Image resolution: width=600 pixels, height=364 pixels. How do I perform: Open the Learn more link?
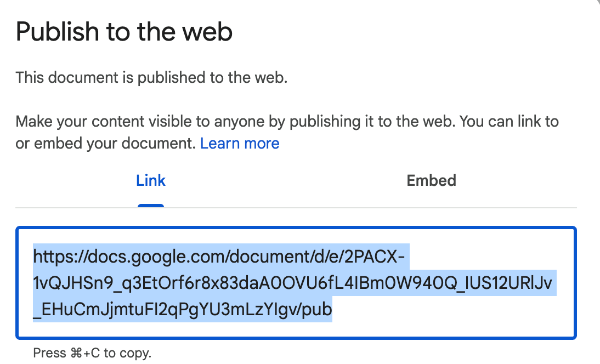pyautogui.click(x=240, y=144)
